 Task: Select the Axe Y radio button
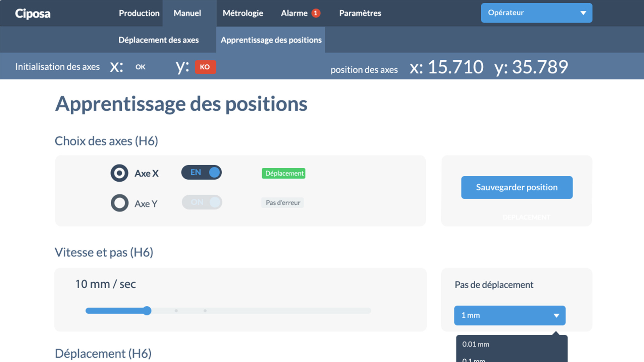point(119,203)
